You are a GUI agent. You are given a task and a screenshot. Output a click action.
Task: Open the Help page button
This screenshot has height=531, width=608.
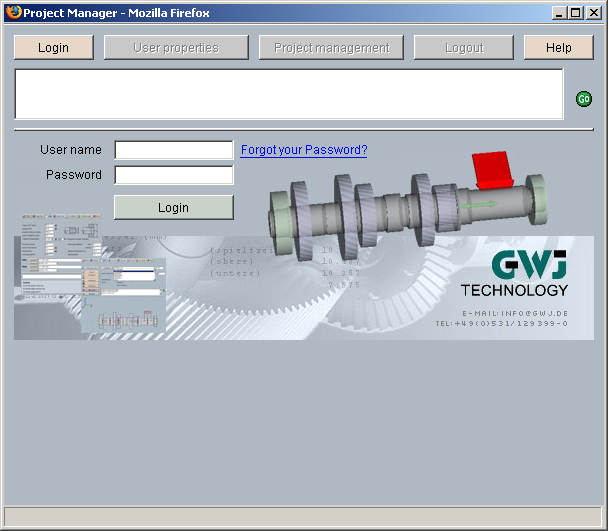click(558, 48)
